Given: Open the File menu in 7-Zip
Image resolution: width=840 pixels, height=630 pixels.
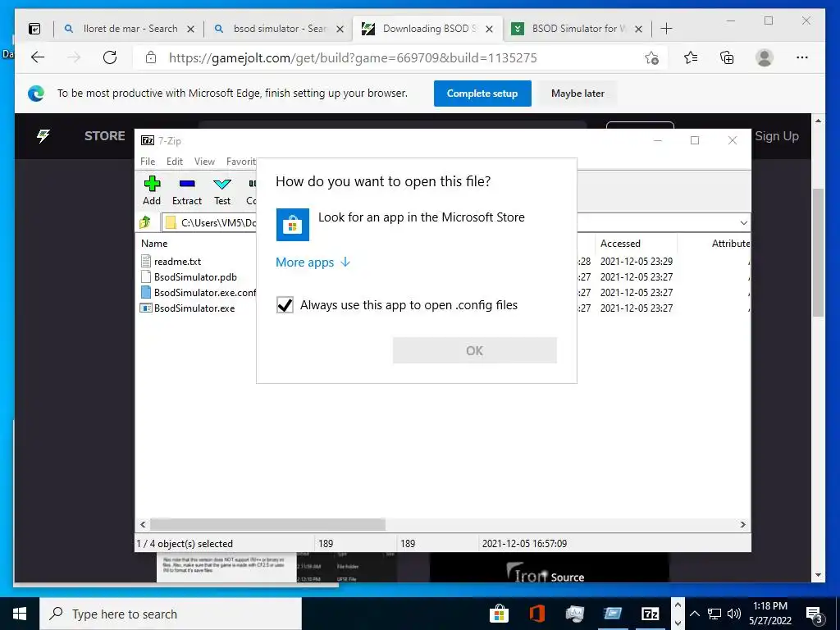Looking at the screenshot, I should (148, 162).
